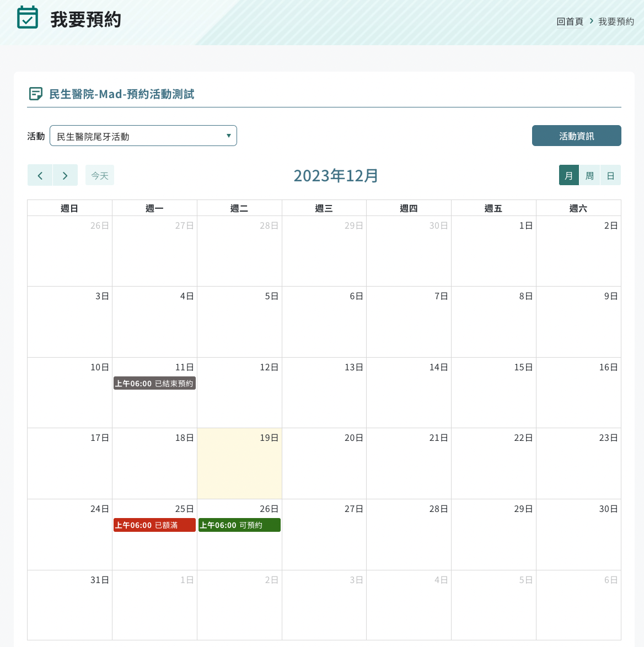Click the 1日 Friday date number
This screenshot has height=647, width=644.
coord(525,225)
